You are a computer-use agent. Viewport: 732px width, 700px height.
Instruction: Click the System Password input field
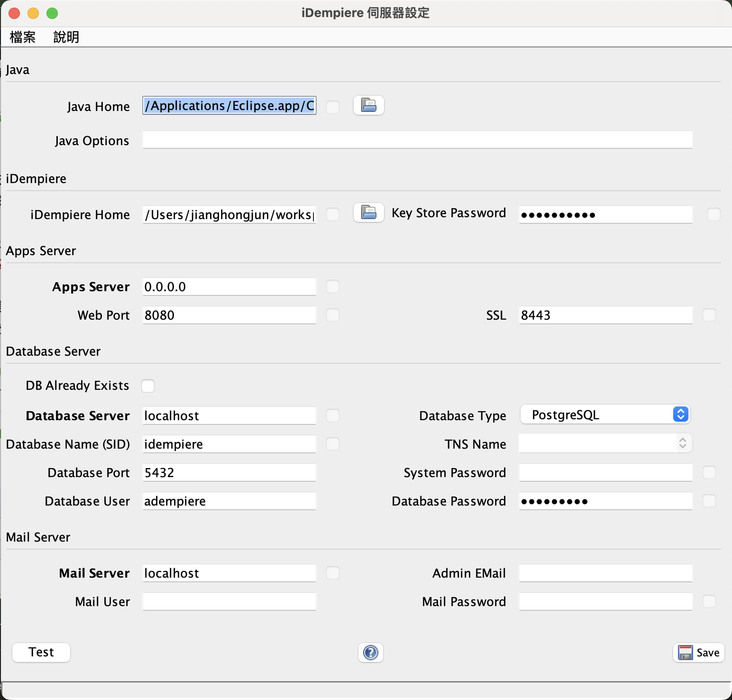(x=606, y=472)
